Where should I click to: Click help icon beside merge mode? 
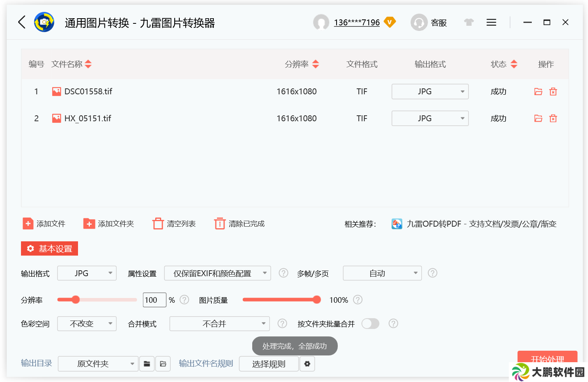tap(282, 323)
